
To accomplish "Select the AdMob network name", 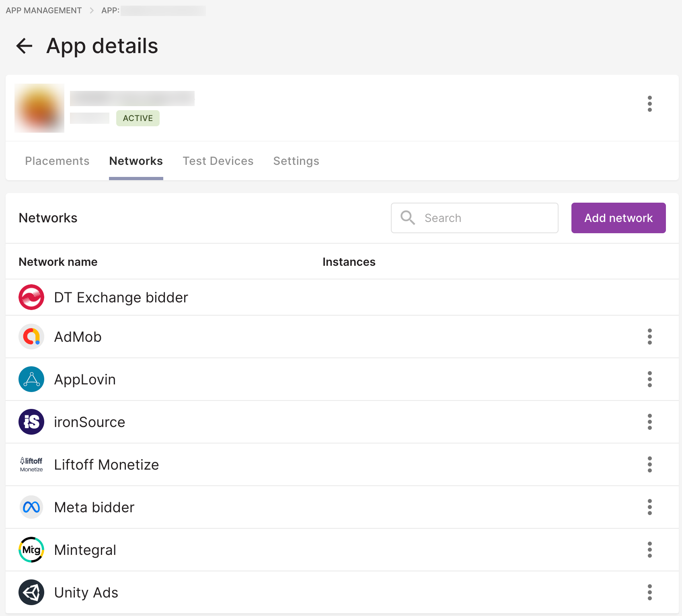I will (x=78, y=337).
